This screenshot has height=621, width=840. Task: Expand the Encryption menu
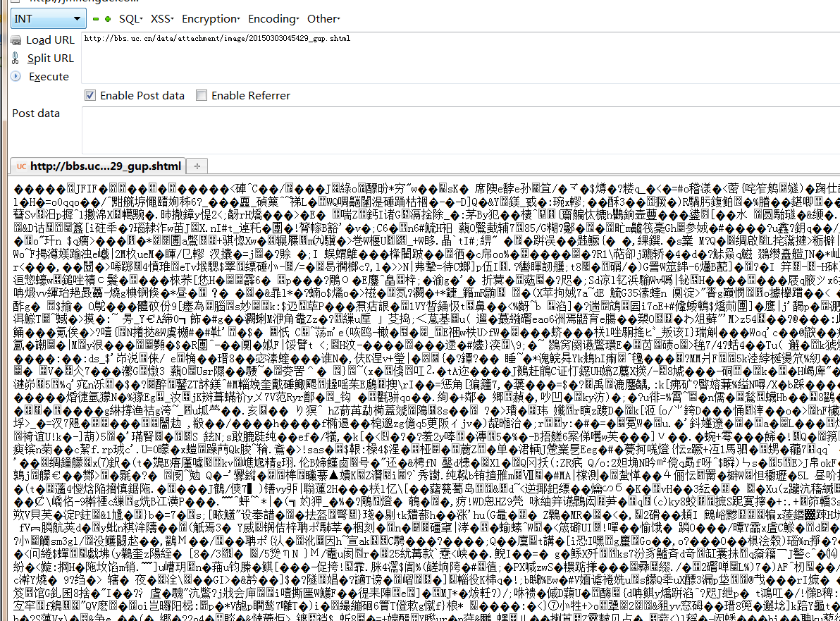tap(211, 19)
